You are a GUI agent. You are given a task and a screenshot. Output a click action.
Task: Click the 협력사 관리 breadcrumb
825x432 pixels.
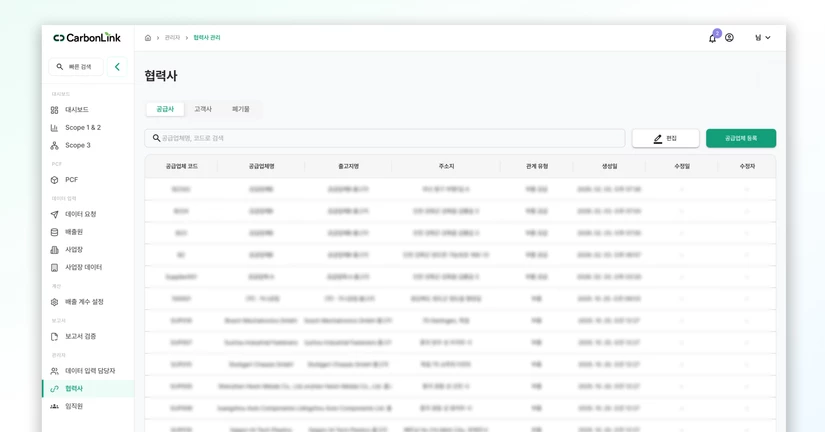coord(207,38)
